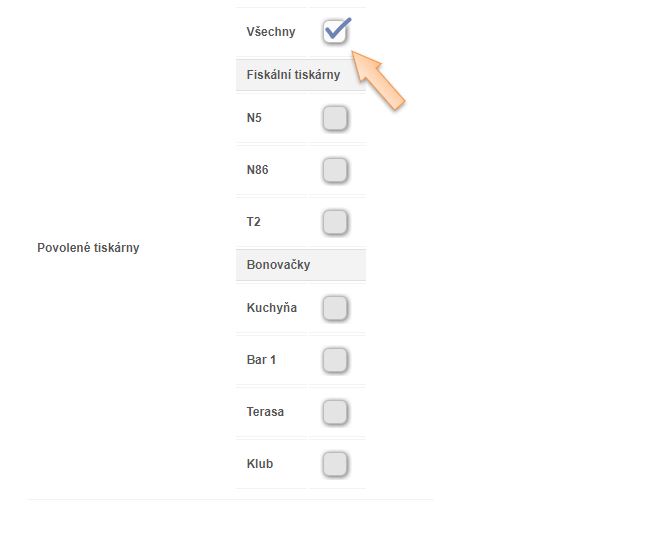This screenshot has width=670, height=555.
Task: Click the Kuchyňa text label
Action: [272, 308]
